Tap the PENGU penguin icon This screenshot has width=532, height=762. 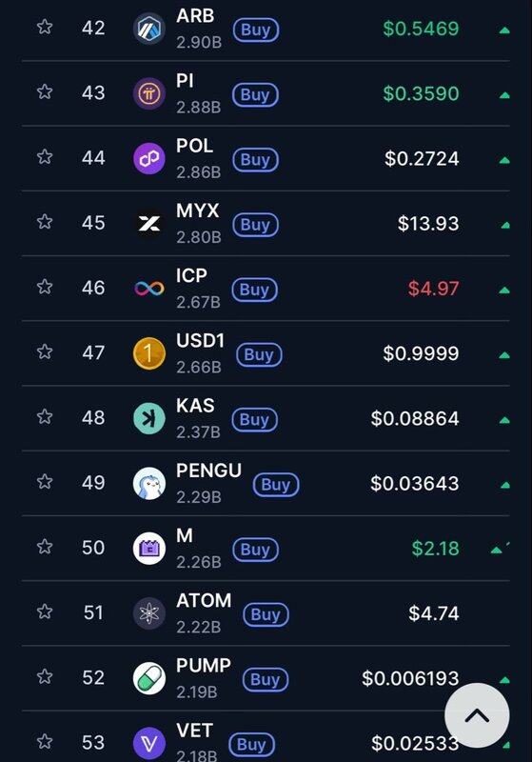149,484
